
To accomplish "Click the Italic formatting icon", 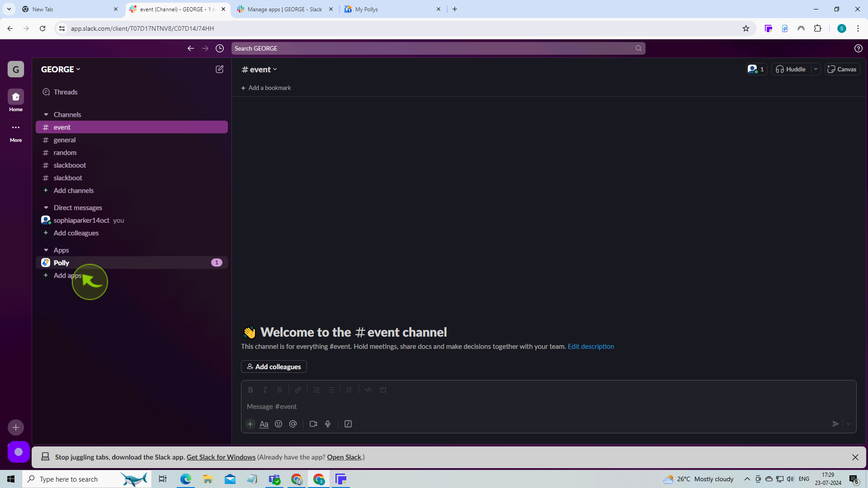I will click(265, 390).
